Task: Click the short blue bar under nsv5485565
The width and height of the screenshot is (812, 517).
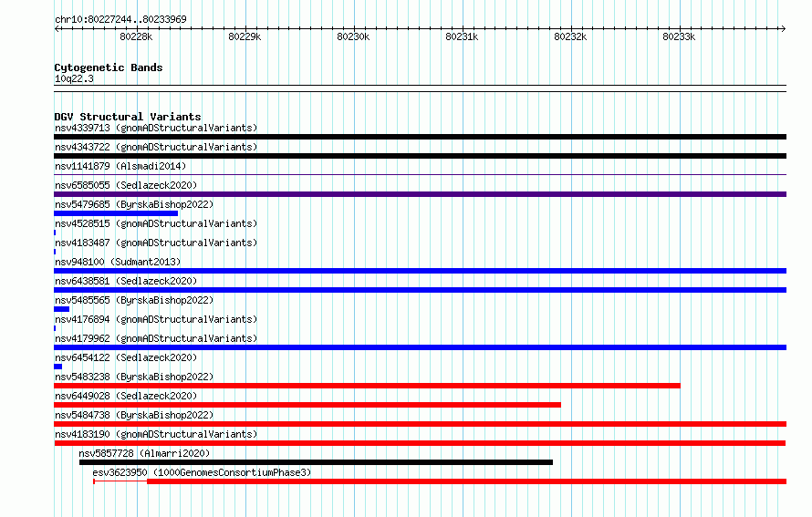Action: click(62, 309)
